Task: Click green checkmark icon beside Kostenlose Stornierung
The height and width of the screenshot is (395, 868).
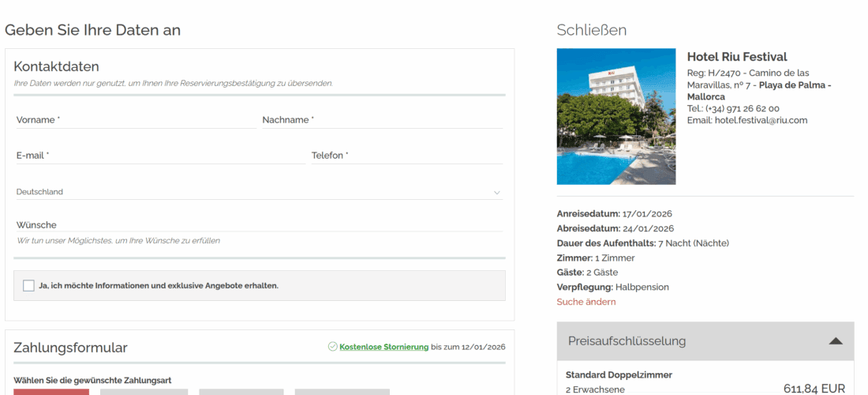Action: click(x=332, y=347)
